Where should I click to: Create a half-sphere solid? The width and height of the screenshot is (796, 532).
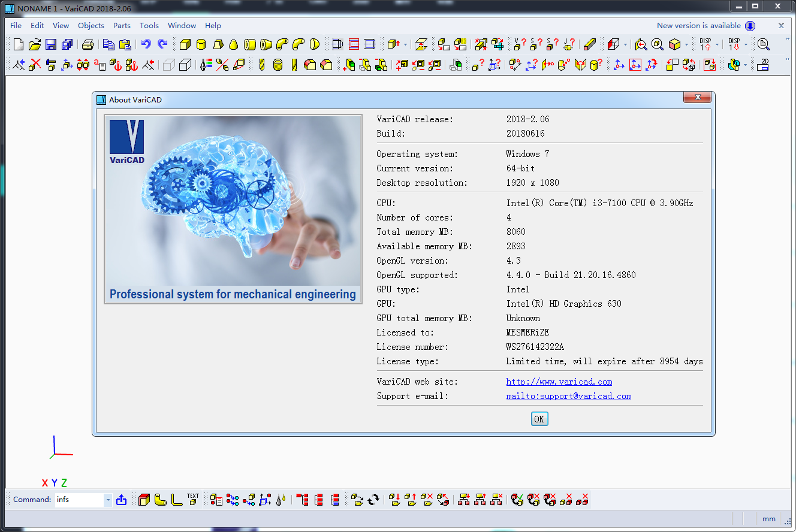point(314,44)
